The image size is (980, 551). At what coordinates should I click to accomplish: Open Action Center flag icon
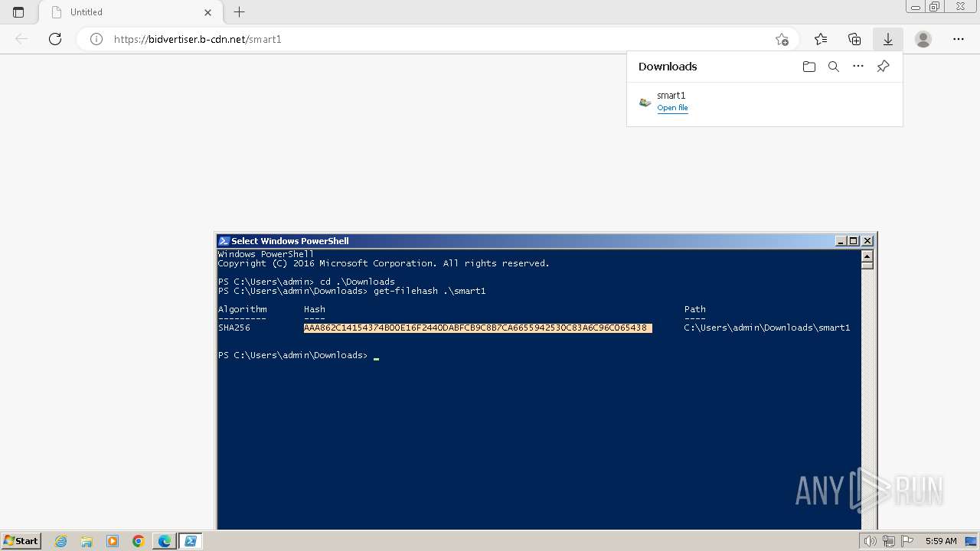point(906,541)
